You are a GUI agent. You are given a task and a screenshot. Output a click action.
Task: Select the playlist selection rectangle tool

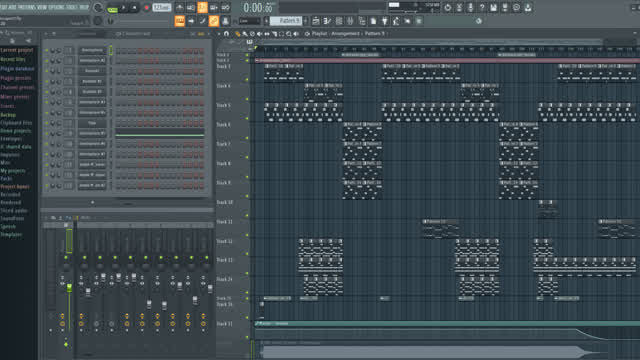[282, 34]
